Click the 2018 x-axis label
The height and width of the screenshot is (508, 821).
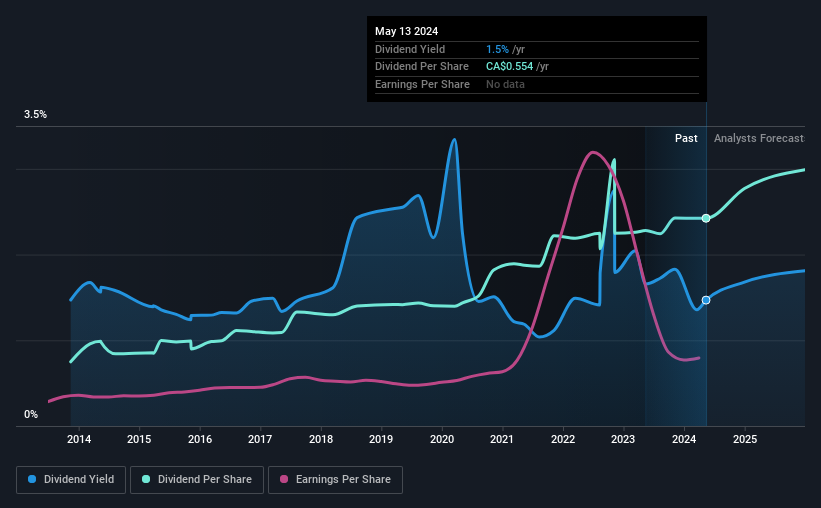321,439
